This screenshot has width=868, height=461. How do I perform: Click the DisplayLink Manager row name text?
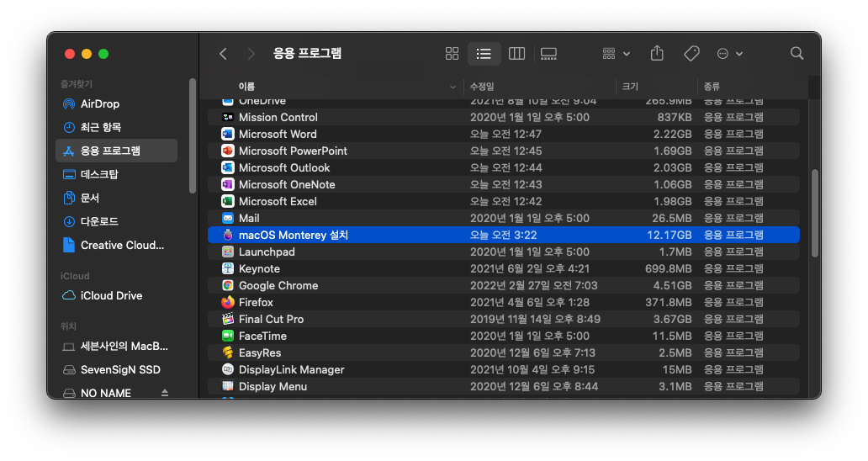(x=291, y=369)
